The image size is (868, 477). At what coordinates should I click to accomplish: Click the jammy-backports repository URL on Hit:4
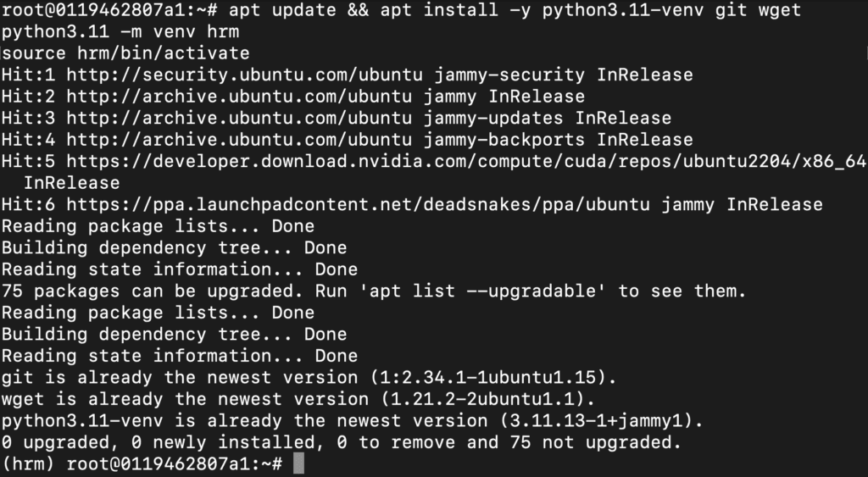point(238,140)
